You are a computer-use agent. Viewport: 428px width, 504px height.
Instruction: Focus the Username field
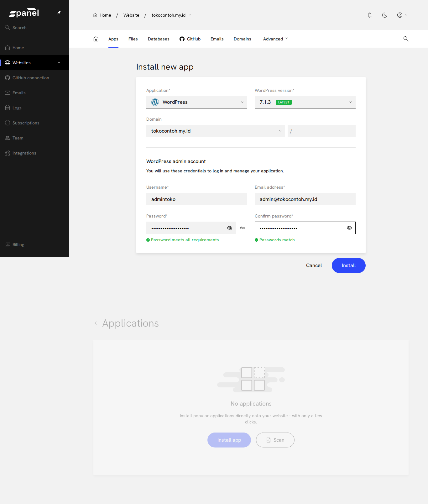click(197, 199)
